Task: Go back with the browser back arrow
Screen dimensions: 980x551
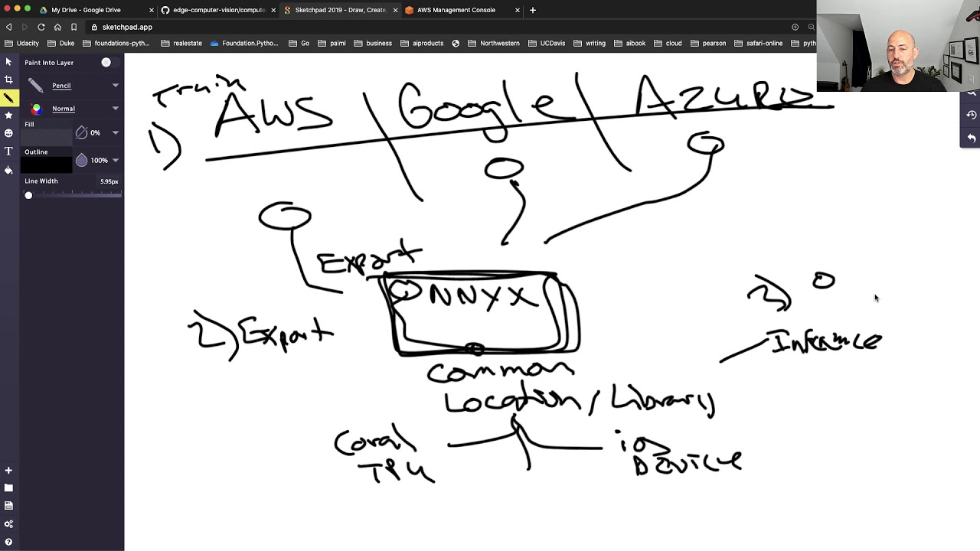Action: click(9, 27)
